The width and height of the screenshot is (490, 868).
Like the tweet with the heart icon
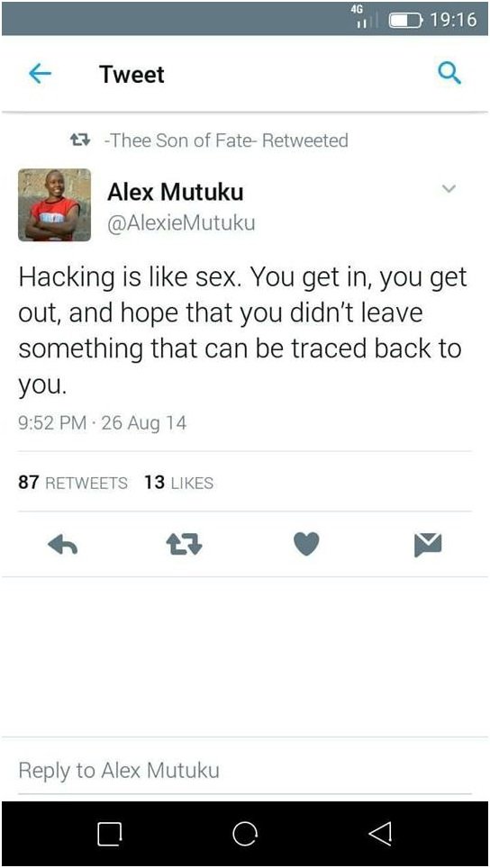[306, 544]
